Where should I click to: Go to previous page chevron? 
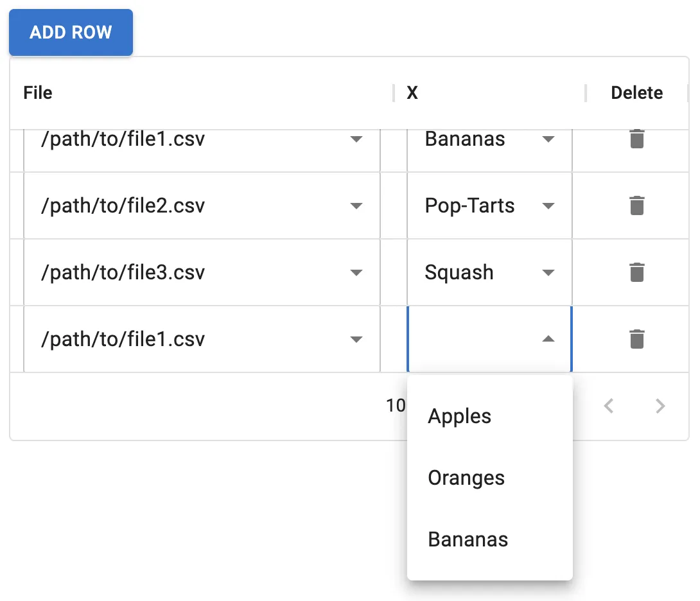[609, 406]
